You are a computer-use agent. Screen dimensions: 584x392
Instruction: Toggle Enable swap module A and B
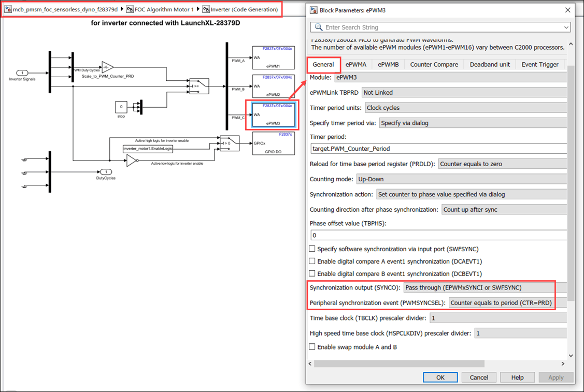coord(312,346)
